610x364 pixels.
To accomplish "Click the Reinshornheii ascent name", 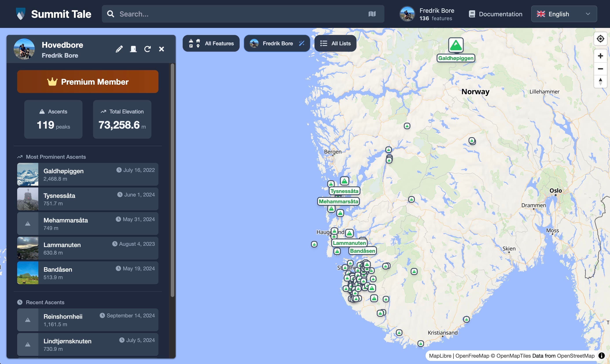I will (x=63, y=317).
